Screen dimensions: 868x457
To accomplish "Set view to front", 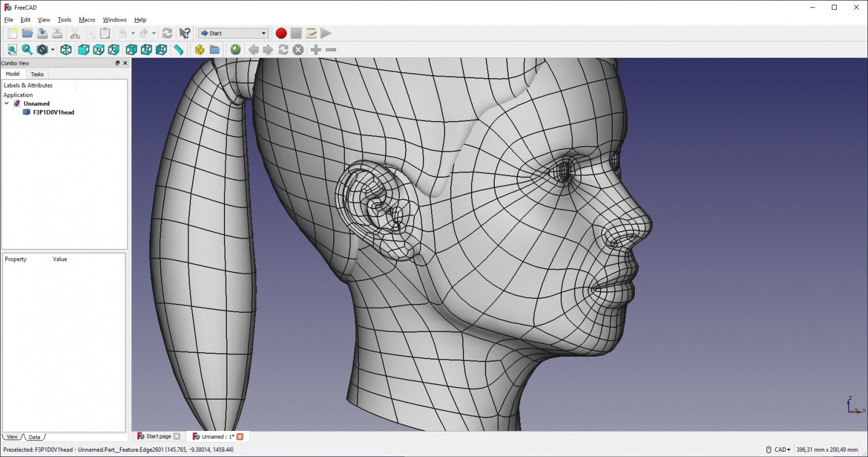I will pyautogui.click(x=83, y=50).
